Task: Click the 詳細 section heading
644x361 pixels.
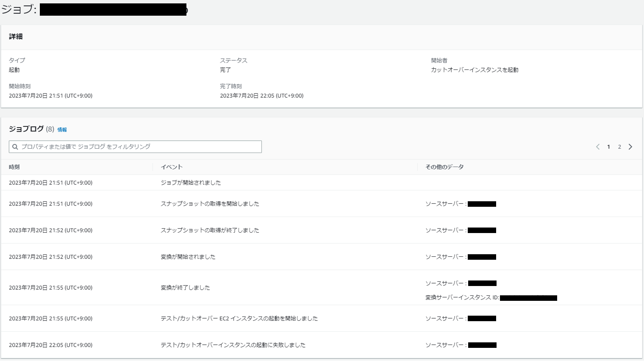Action: point(16,36)
